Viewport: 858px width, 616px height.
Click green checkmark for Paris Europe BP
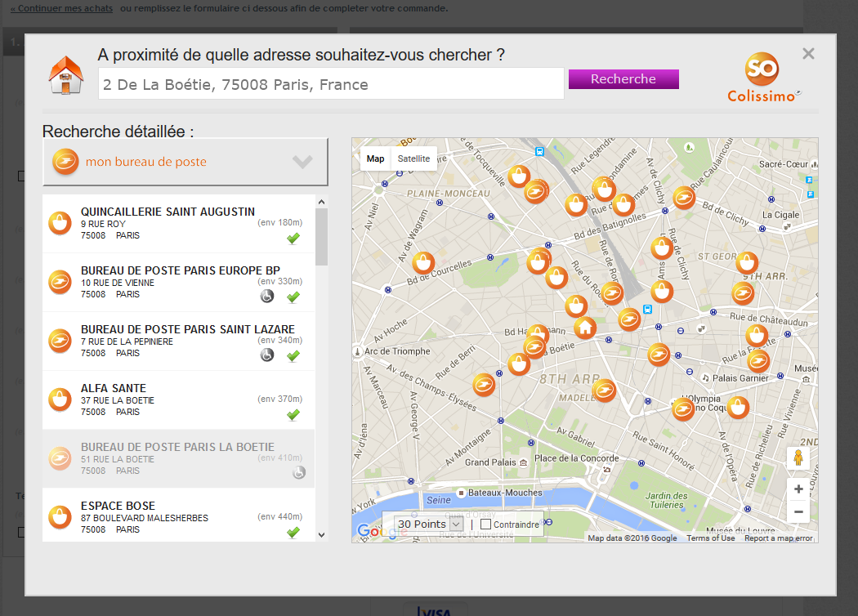pyautogui.click(x=293, y=297)
